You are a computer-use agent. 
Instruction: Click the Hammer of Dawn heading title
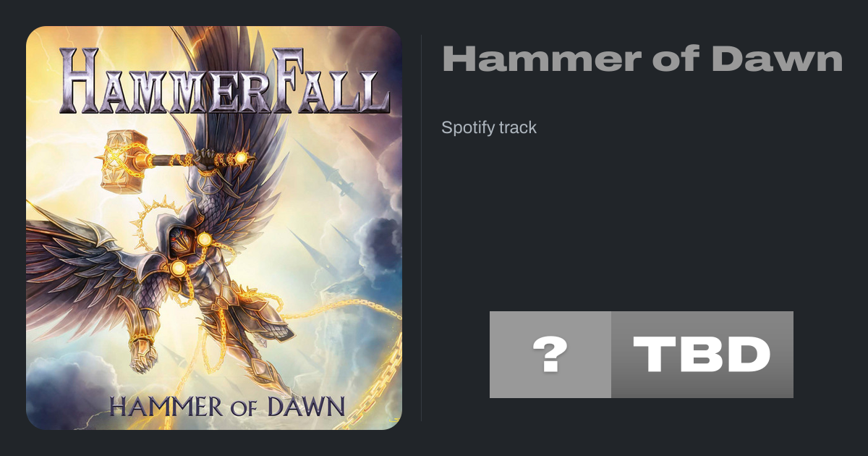coord(642,59)
